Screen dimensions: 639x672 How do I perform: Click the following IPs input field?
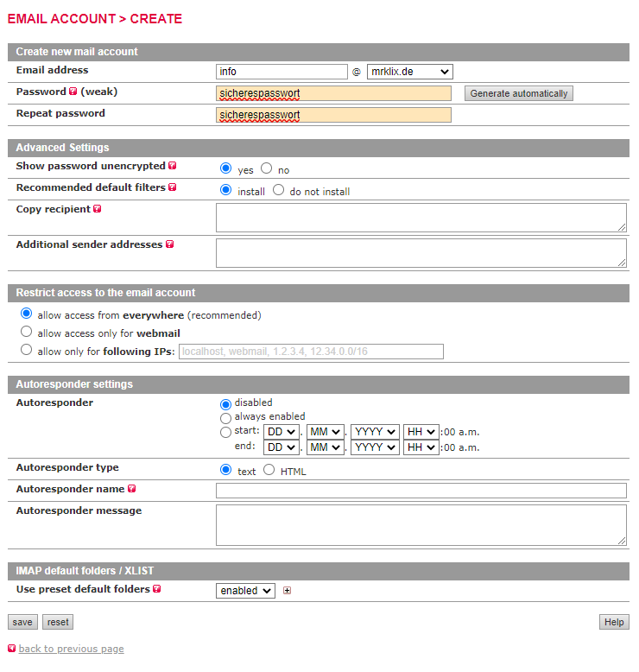pos(311,352)
